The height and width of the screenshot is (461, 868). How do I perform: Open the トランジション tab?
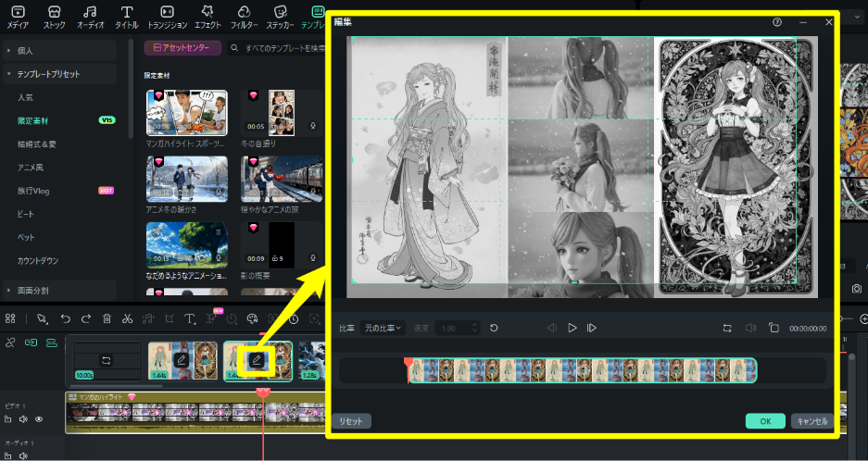(x=167, y=18)
